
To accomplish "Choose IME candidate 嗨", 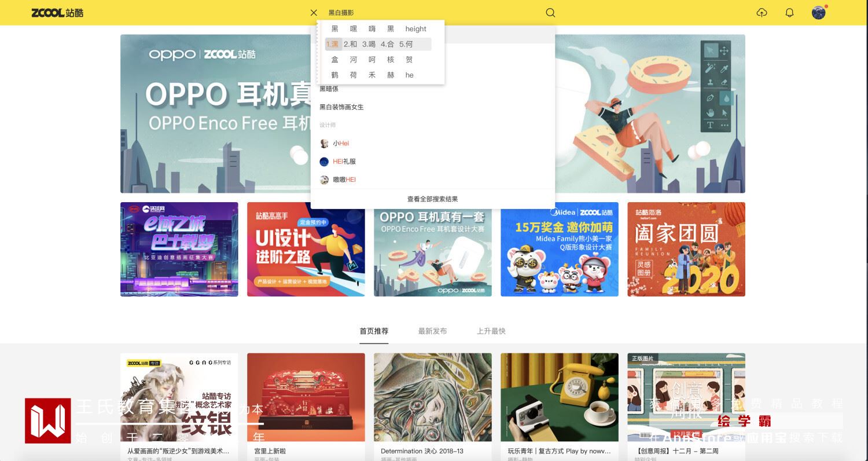I will click(372, 28).
